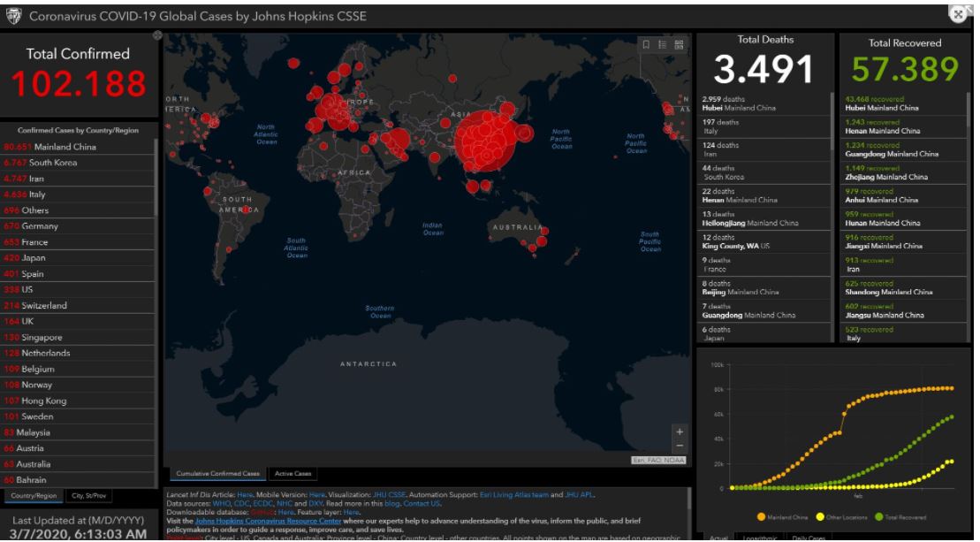The height and width of the screenshot is (542, 980).
Task: Open the JHU APL link
Action: (x=579, y=494)
